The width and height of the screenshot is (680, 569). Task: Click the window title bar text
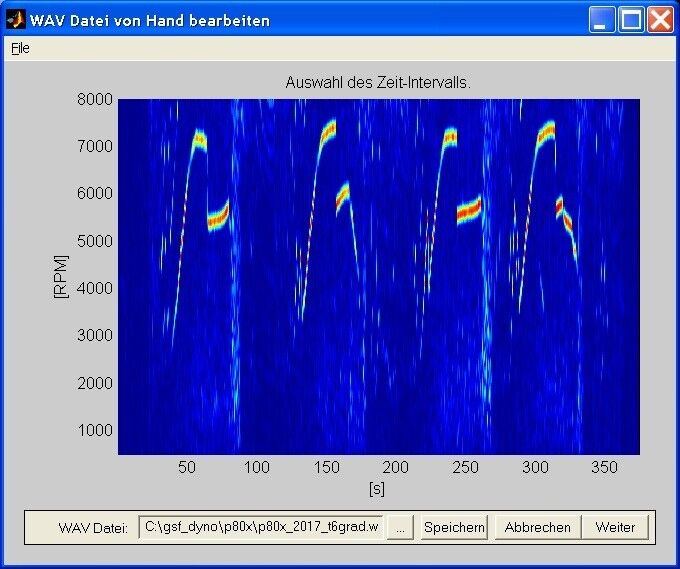point(149,19)
